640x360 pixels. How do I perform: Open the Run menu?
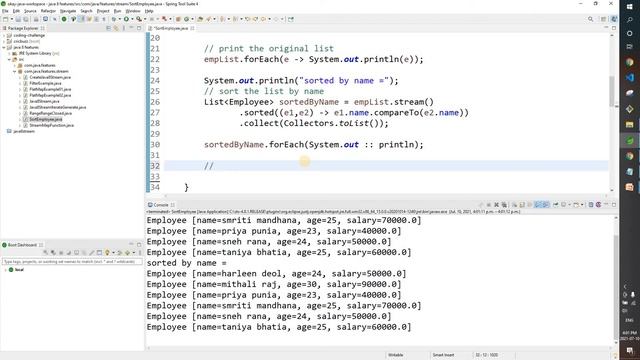118,11
